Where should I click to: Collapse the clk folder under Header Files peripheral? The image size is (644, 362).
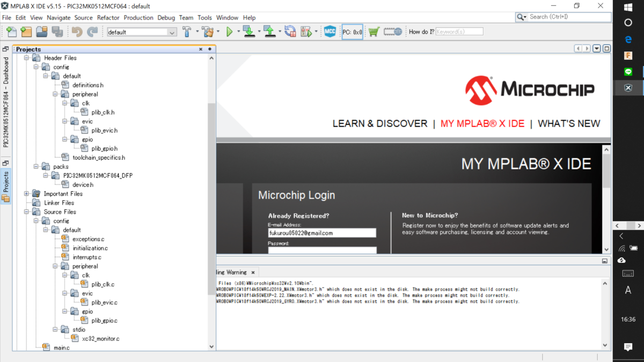coord(65,103)
